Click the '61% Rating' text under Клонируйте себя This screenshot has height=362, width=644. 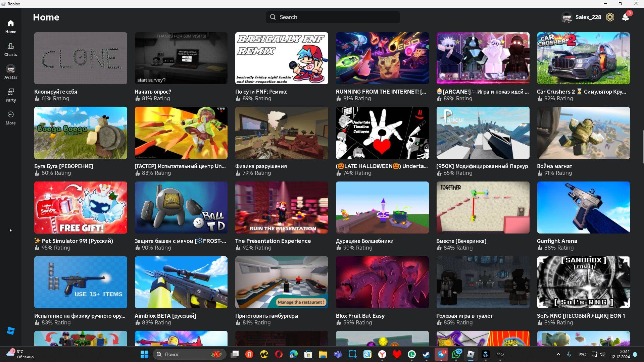tap(55, 99)
